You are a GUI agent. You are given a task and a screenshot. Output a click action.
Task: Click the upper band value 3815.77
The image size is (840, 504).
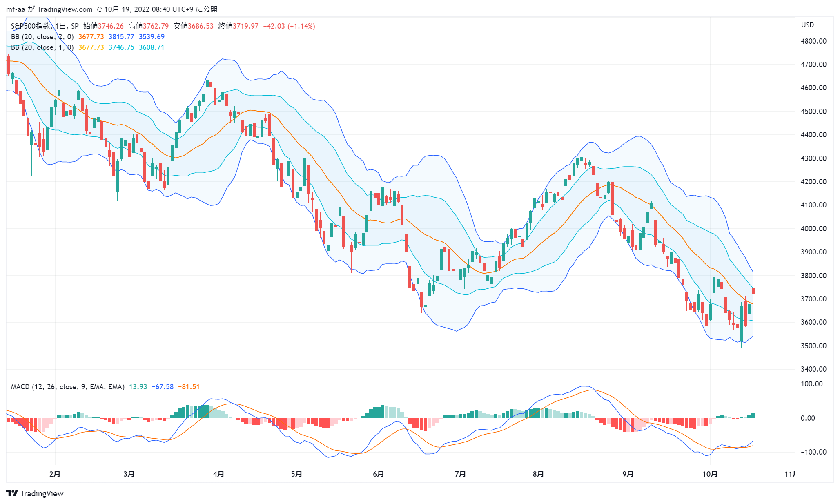121,37
